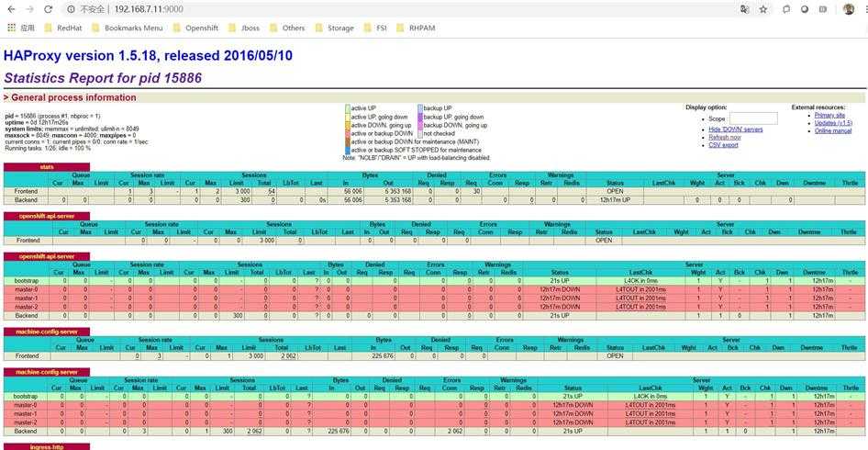Click the round ring extension icon
Viewport: 868px width, 450px height.
pyautogui.click(x=805, y=9)
